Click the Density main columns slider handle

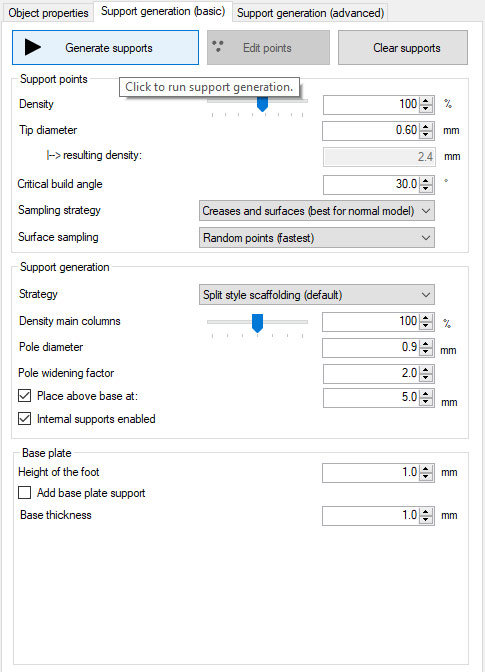click(257, 323)
